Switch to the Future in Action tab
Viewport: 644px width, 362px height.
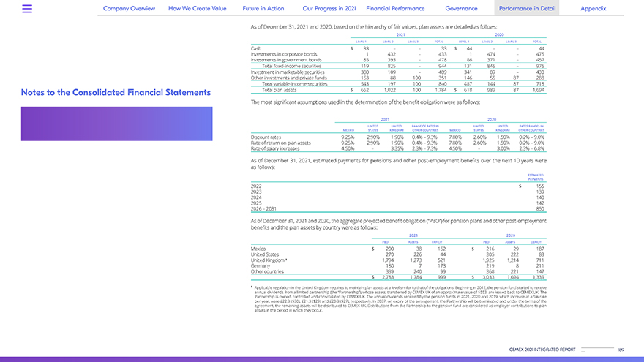[264, 9]
